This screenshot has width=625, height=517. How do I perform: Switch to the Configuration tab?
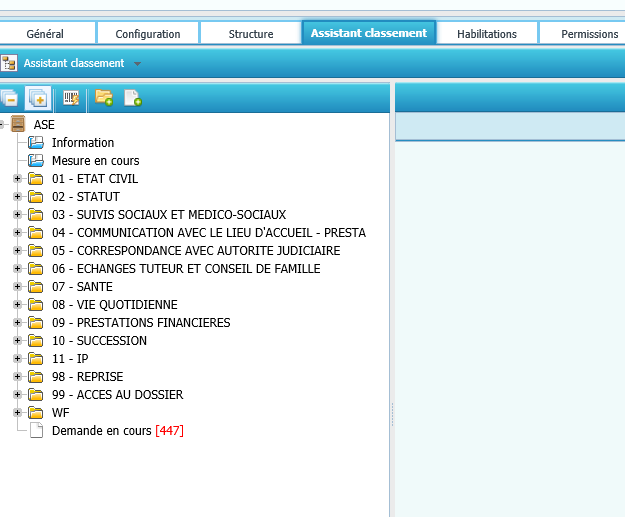(x=148, y=34)
